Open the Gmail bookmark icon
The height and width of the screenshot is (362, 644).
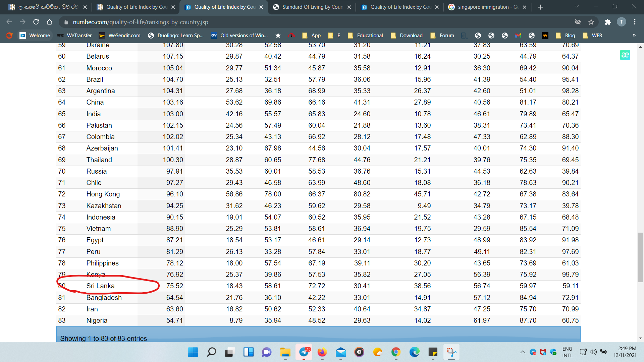[518, 36]
